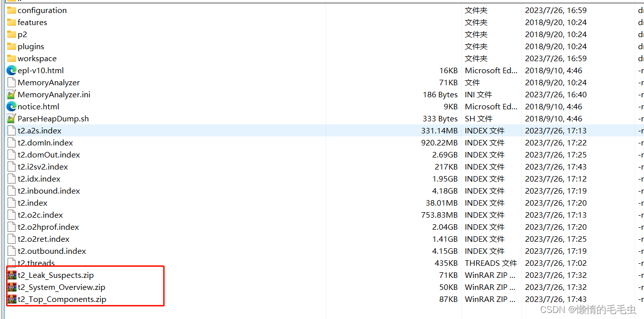Click the plugins folder icon
Screen dimensions: 644x319
(x=11, y=46)
